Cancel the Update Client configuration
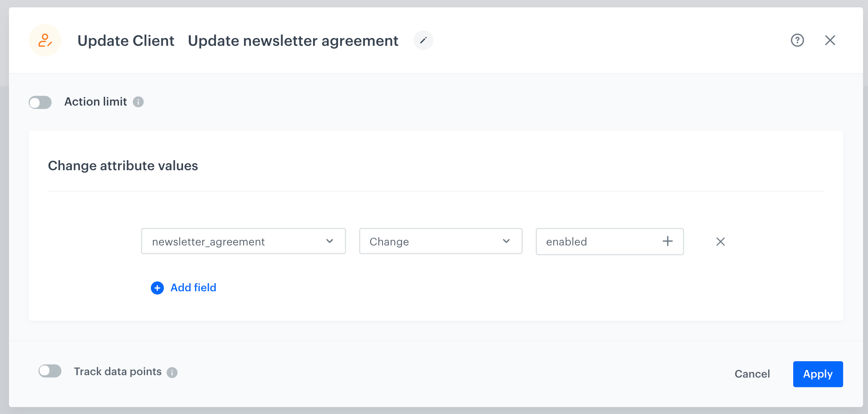Viewport: 868px width, 414px height. [x=752, y=373]
